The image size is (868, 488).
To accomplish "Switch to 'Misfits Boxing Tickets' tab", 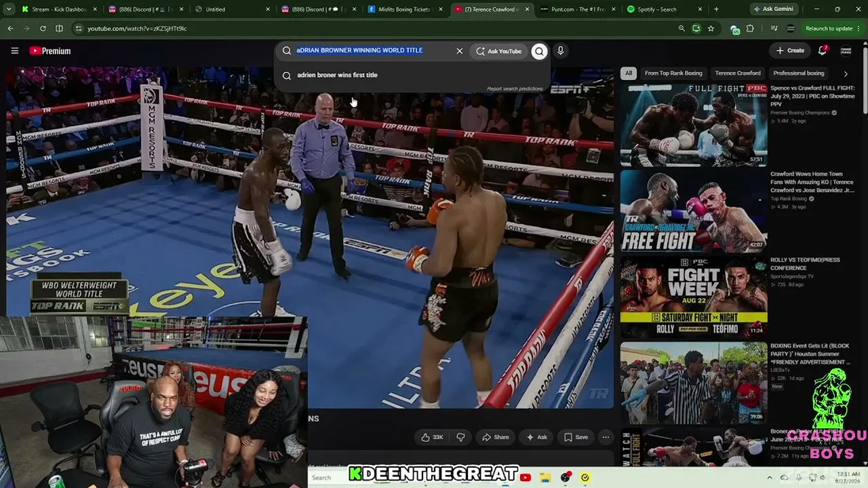I will (405, 9).
